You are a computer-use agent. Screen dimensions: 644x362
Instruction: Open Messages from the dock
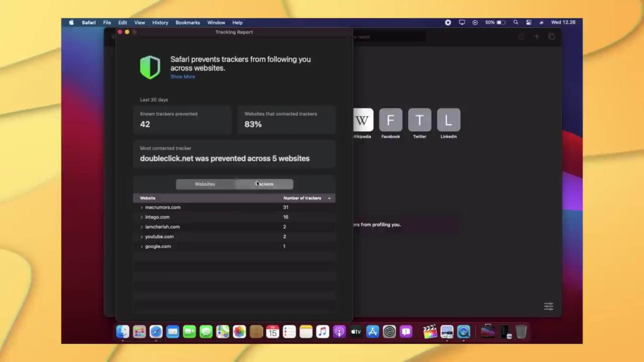tap(206, 332)
